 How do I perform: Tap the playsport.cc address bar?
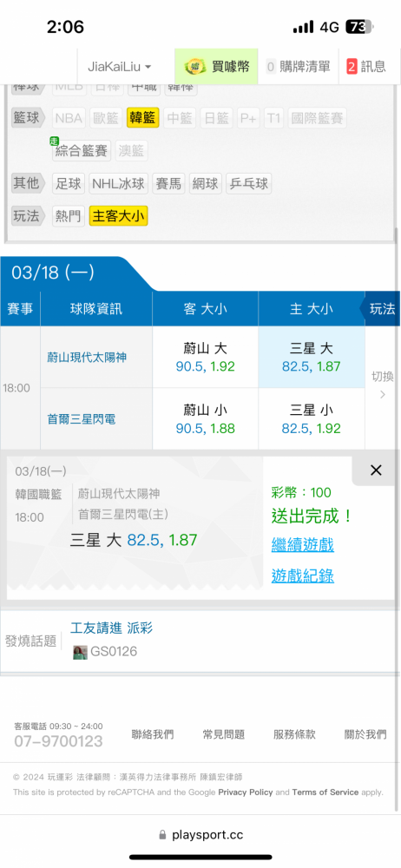point(200,835)
